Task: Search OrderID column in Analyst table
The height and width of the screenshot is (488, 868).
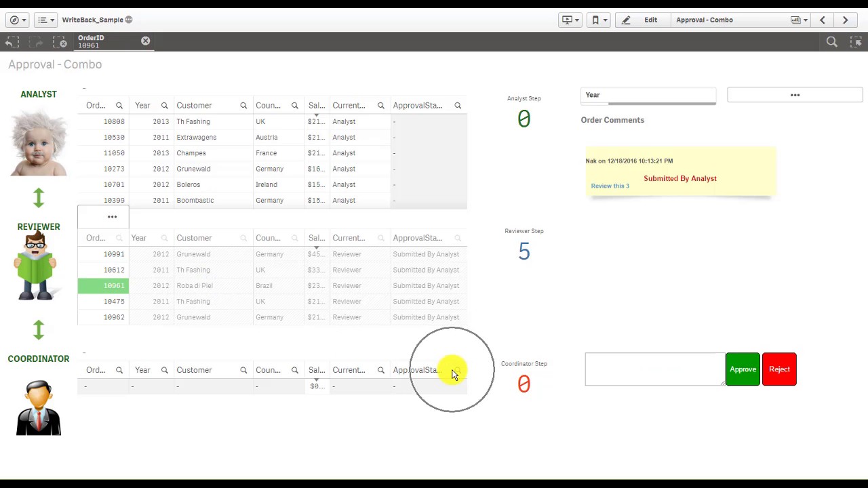Action: click(x=119, y=106)
